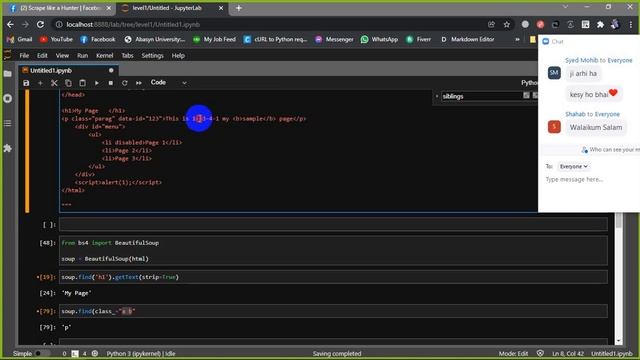Image resolution: width=640 pixels, height=360 pixels.
Task: Open the browser tab search dropdown
Action: (x=565, y=7)
